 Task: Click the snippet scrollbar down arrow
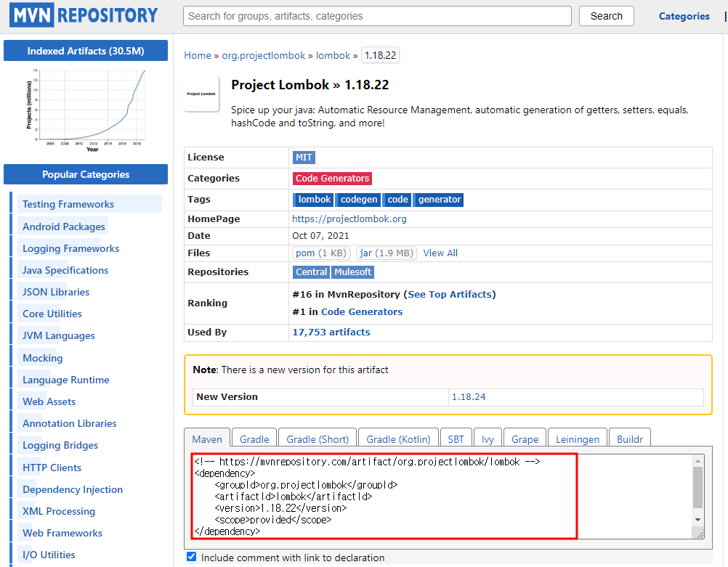point(697,520)
